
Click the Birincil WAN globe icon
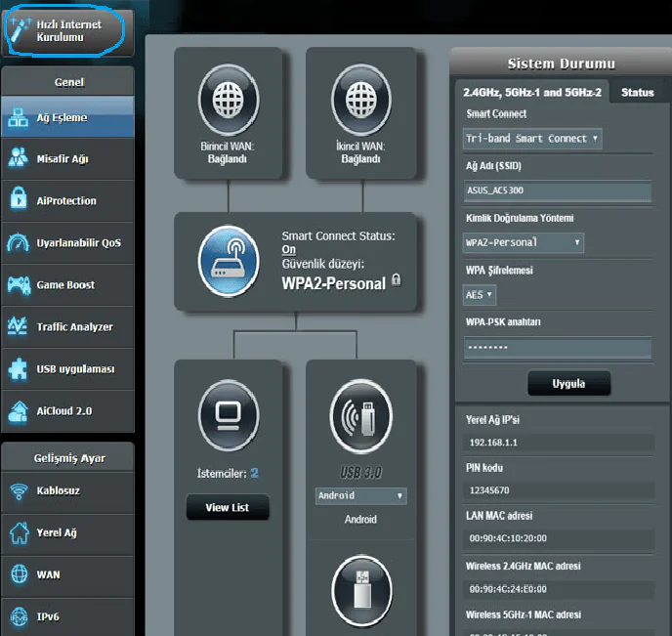[x=228, y=100]
